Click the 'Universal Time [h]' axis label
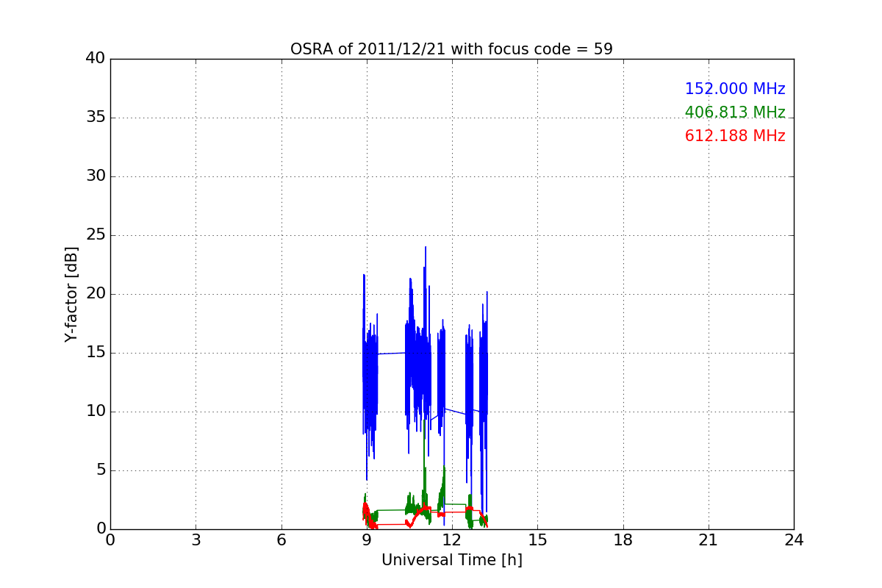 pyautogui.click(x=451, y=560)
